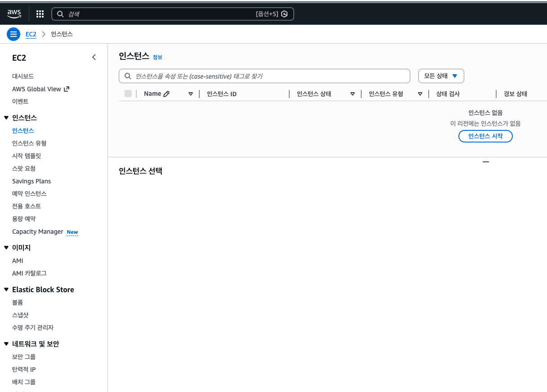Open 예약 인스턴스 in the sidebar
This screenshot has width=547, height=392.
point(29,194)
